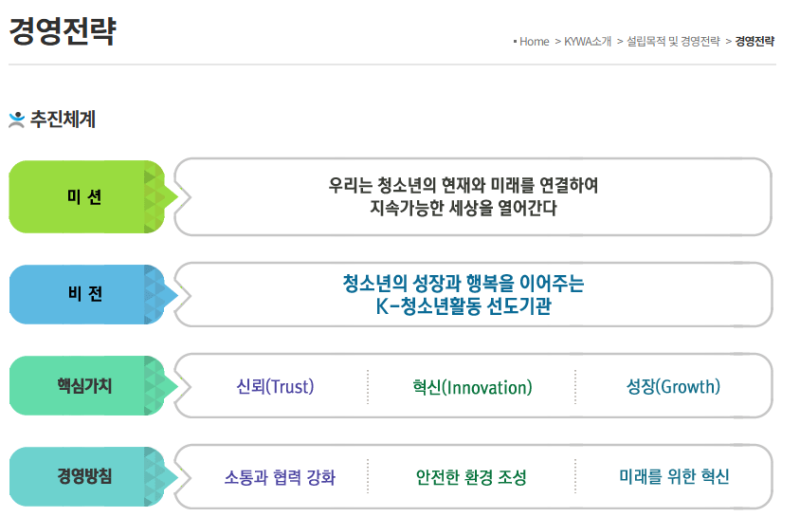Click the 성장(Growth) core value
The height and width of the screenshot is (517, 800).
coord(673,387)
